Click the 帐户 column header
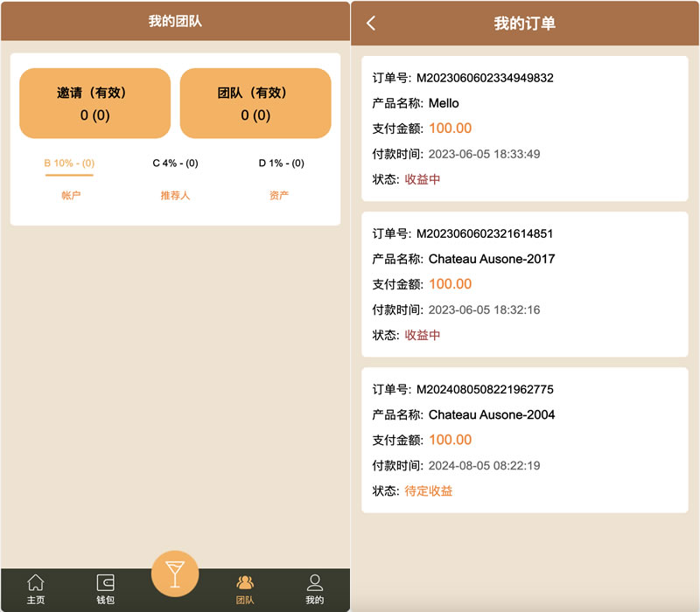This screenshot has width=700, height=612. (x=71, y=195)
